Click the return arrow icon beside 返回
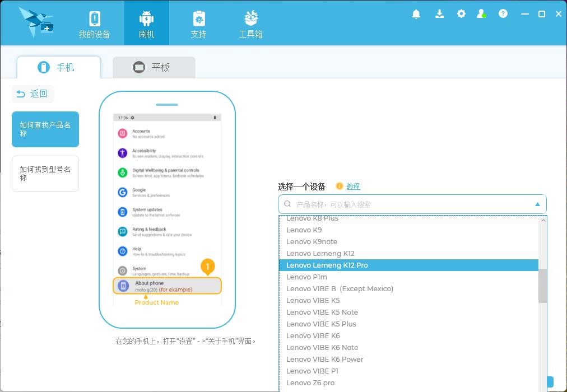Viewport: 567px width, 392px height. pos(21,94)
